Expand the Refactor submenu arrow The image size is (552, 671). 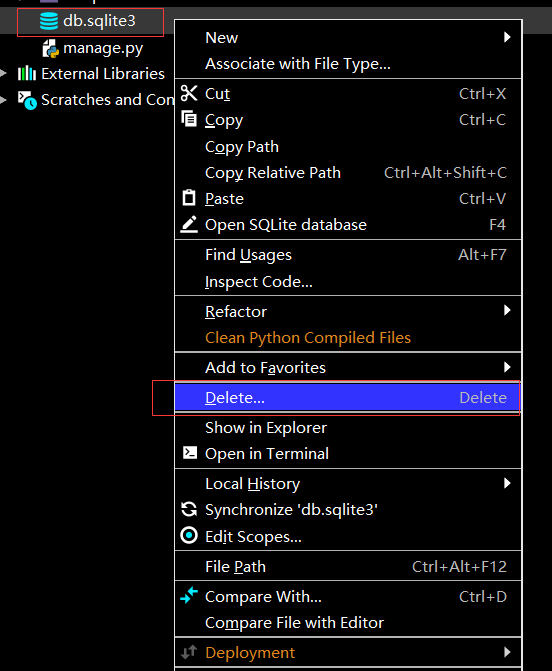507,310
